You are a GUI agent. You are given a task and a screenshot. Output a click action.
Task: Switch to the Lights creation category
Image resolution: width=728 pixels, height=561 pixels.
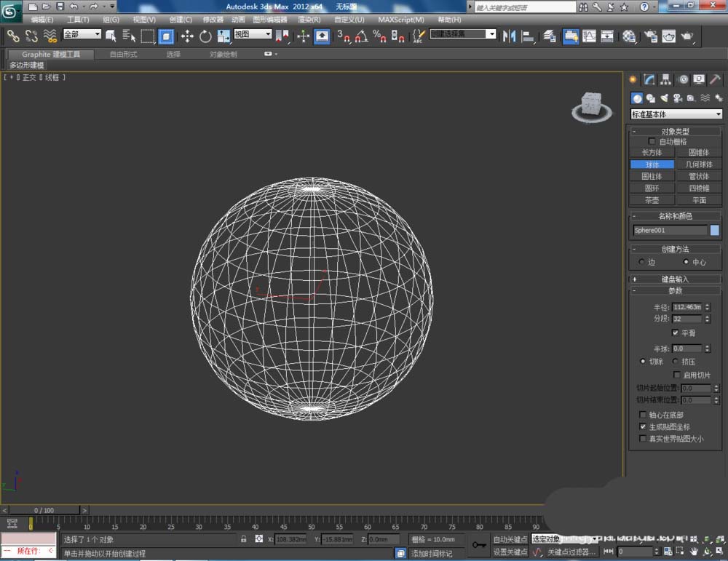coord(664,98)
